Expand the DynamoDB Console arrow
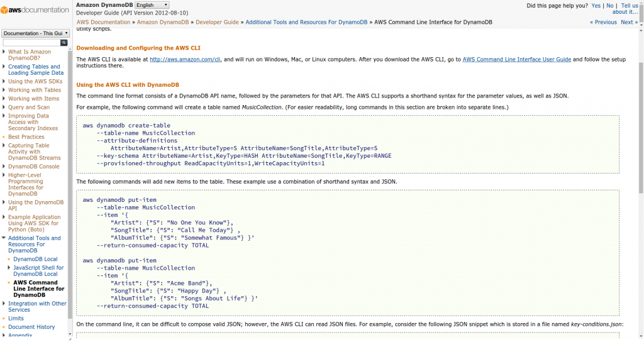This screenshot has width=644, height=342. 4,166
